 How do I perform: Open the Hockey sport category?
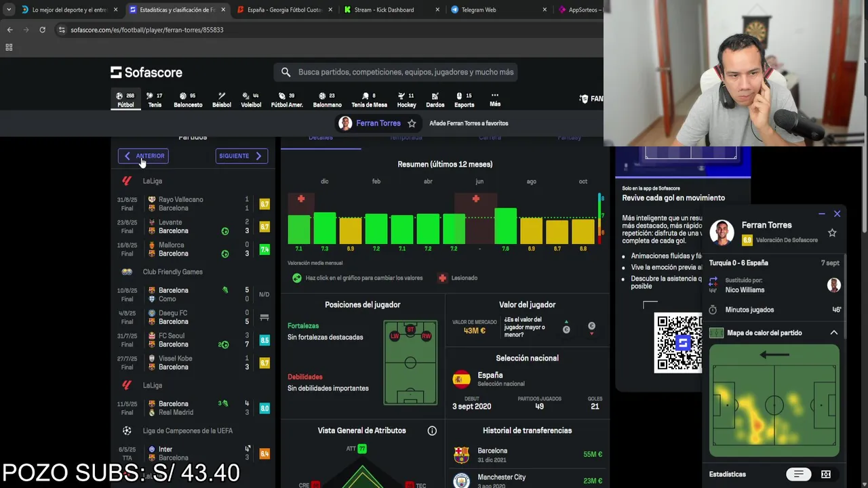(x=406, y=100)
